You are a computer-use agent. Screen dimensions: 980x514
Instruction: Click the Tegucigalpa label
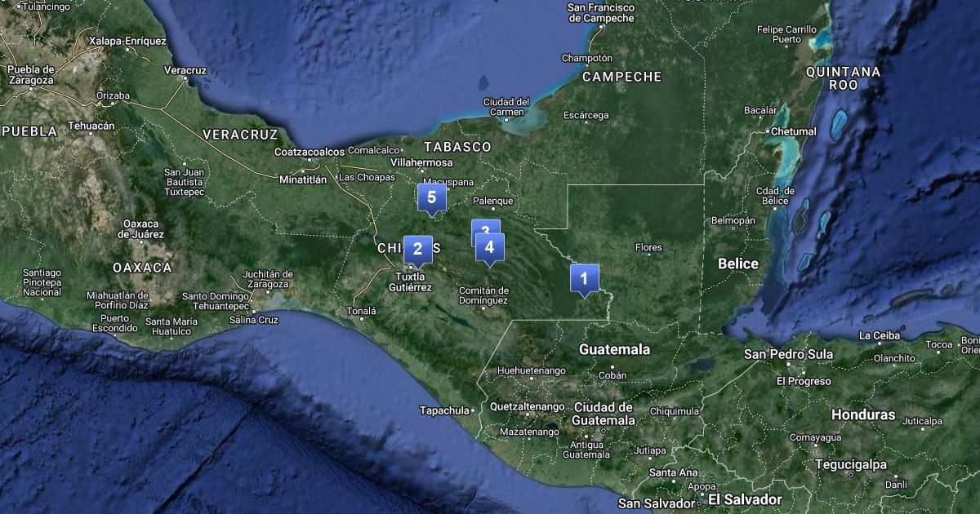point(850,465)
